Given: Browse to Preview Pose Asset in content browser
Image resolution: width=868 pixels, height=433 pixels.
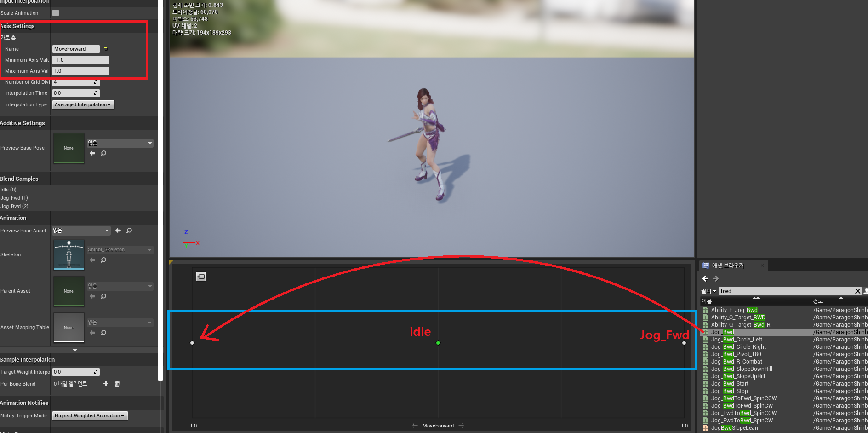Looking at the screenshot, I should (129, 231).
